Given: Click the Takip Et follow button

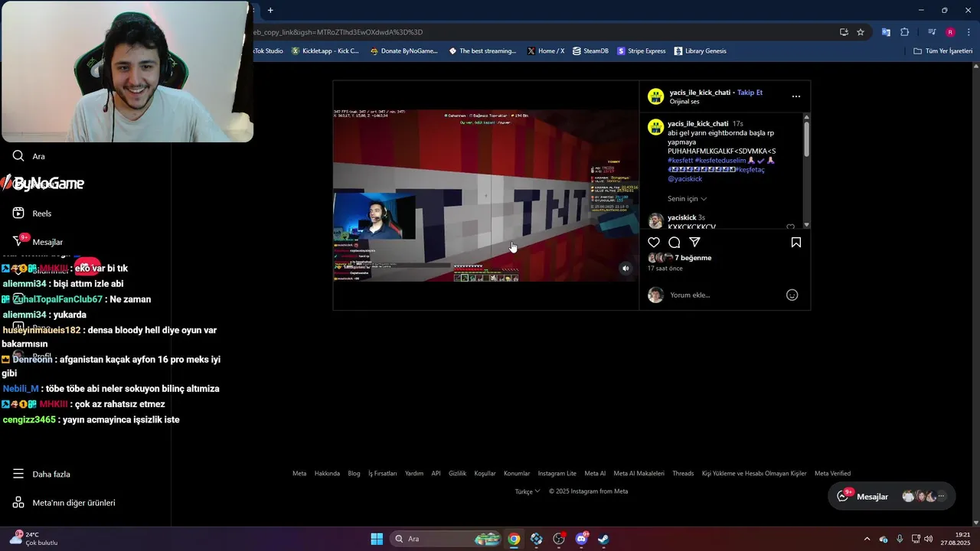Looking at the screenshot, I should pos(750,93).
